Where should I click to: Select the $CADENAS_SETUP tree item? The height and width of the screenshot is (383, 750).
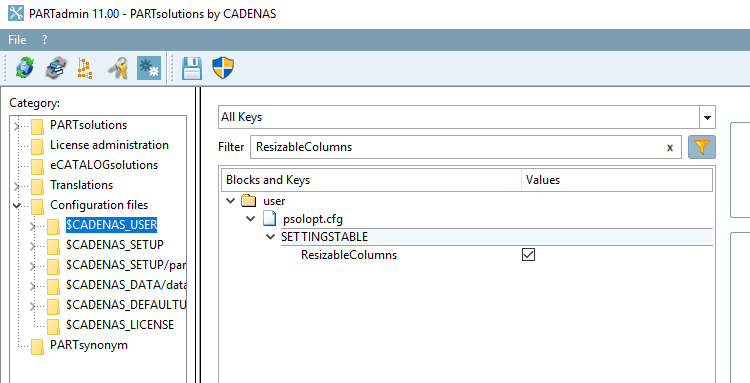tap(115, 245)
